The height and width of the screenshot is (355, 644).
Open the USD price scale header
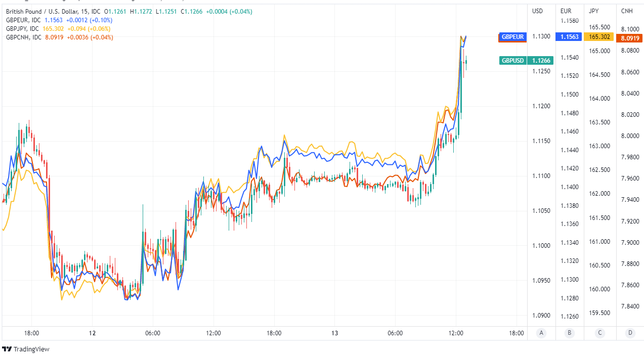tap(537, 11)
